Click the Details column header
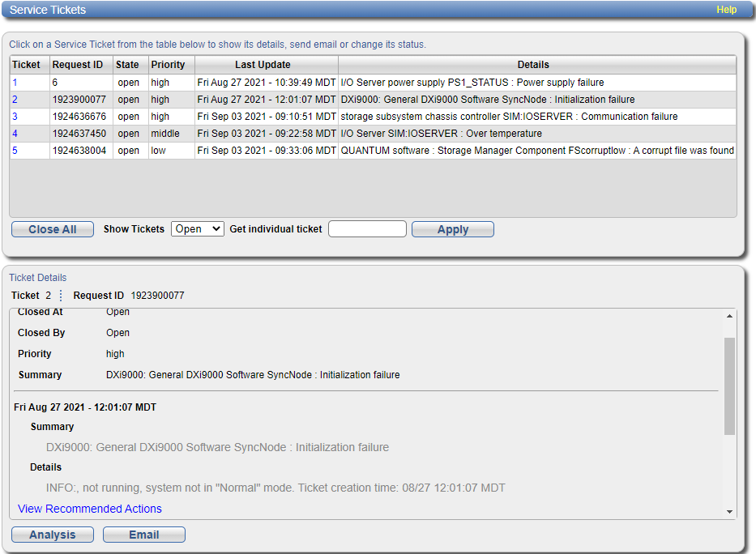Screen dimensions: 756x554 click(537, 65)
